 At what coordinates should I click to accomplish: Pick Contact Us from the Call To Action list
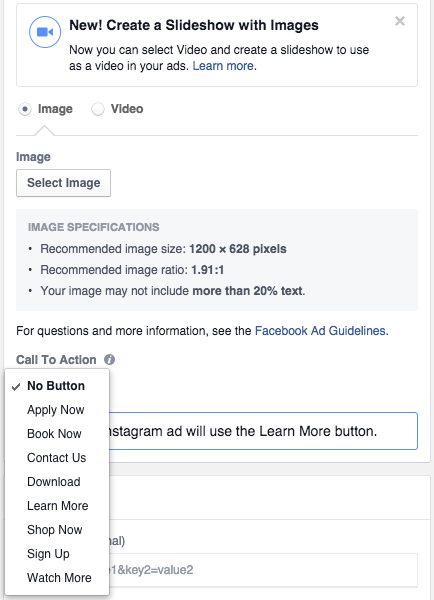tap(57, 458)
